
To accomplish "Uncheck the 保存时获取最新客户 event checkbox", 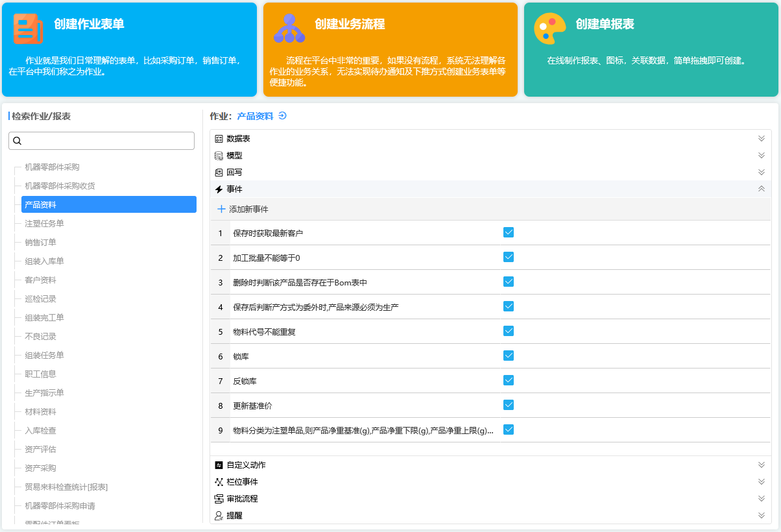I will [509, 232].
